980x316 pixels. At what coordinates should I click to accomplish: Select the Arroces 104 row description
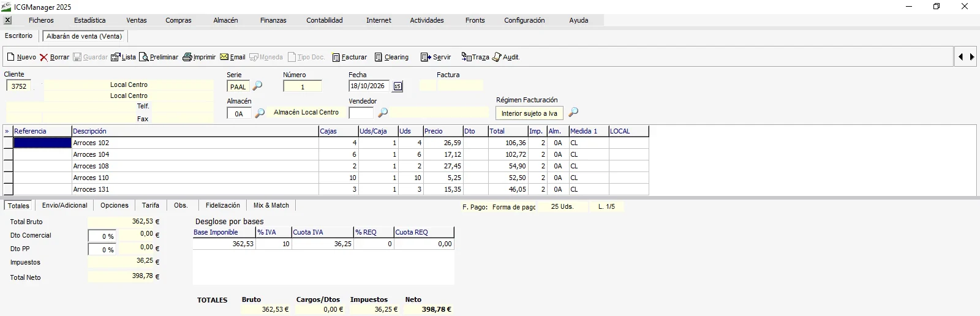195,154
